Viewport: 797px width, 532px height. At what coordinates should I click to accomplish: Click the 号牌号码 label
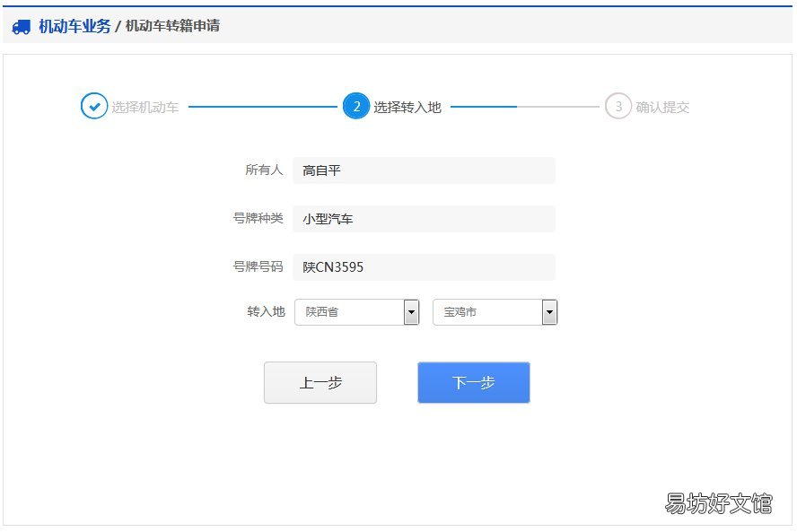tap(258, 266)
